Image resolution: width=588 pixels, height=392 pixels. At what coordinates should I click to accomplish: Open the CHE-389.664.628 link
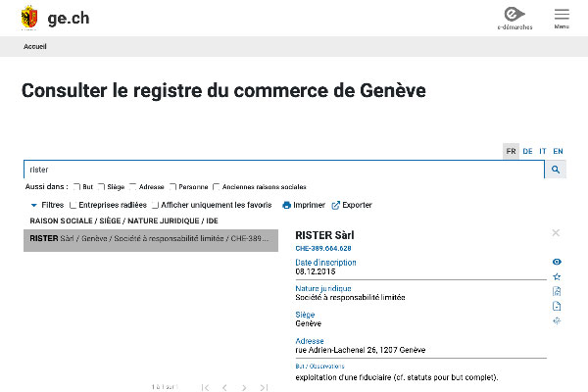[323, 248]
